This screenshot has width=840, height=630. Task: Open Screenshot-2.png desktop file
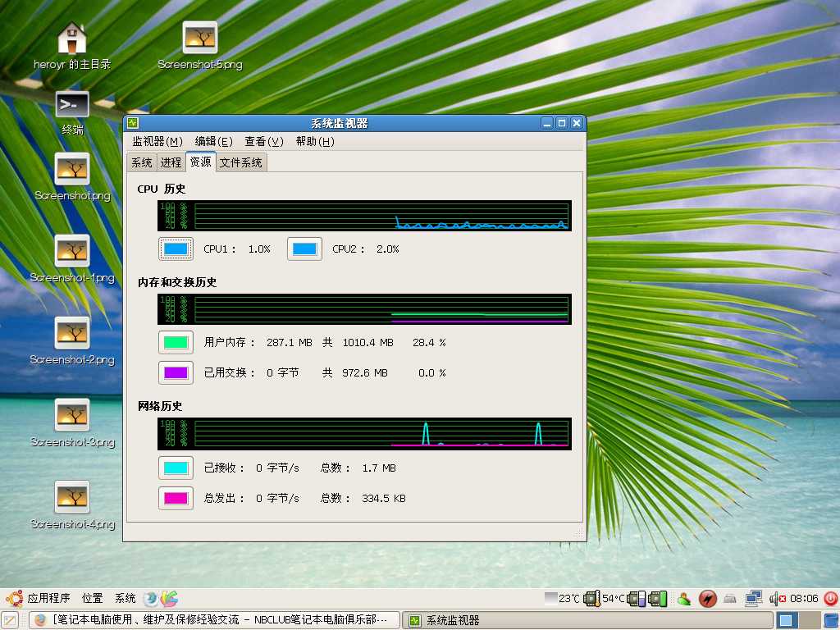(x=72, y=333)
